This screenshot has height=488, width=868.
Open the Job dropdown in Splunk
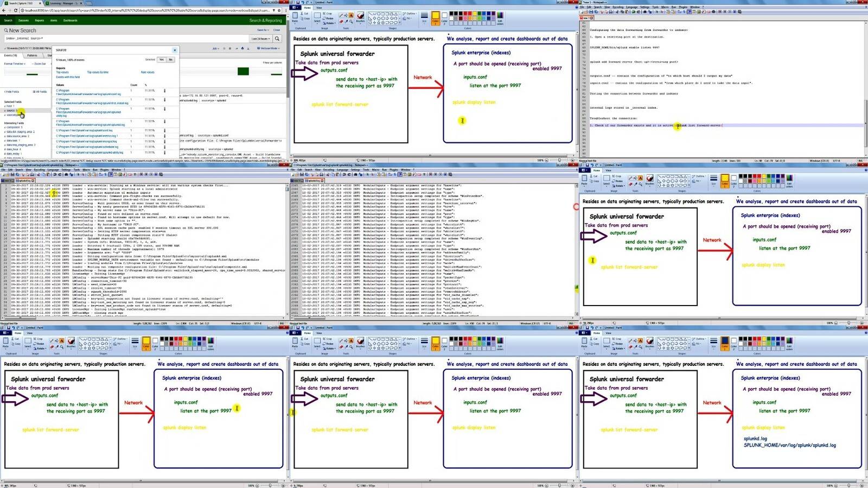(216, 48)
